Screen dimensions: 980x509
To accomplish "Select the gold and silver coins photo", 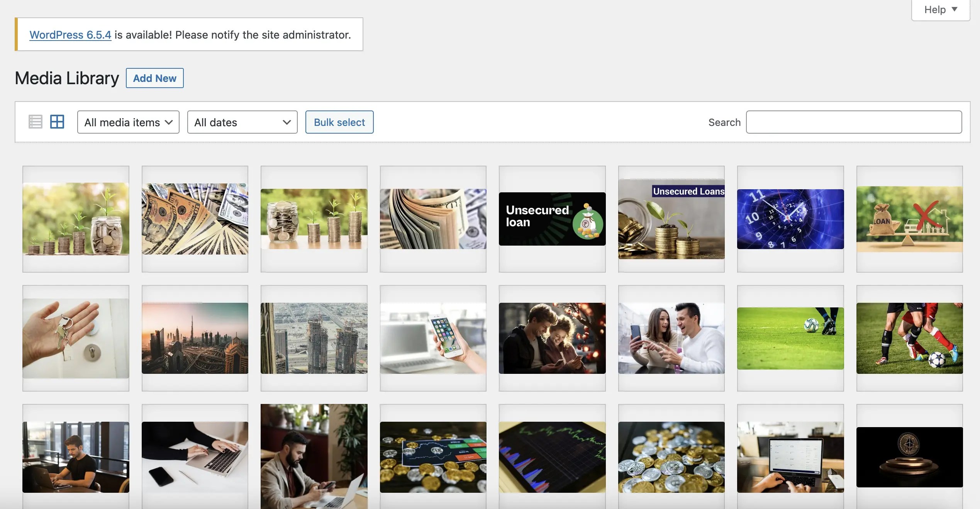I will click(671, 457).
